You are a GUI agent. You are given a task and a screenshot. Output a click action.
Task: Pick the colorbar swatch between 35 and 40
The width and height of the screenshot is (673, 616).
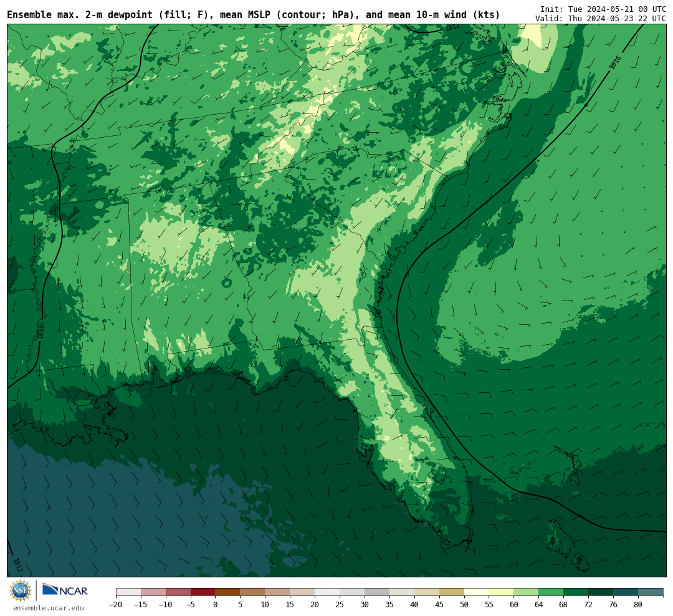402,592
